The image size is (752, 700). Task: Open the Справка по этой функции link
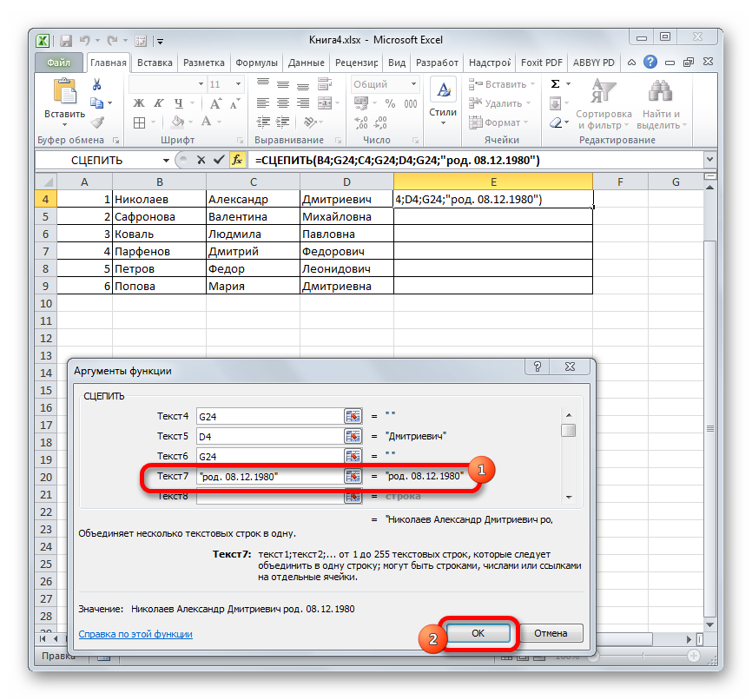135,634
